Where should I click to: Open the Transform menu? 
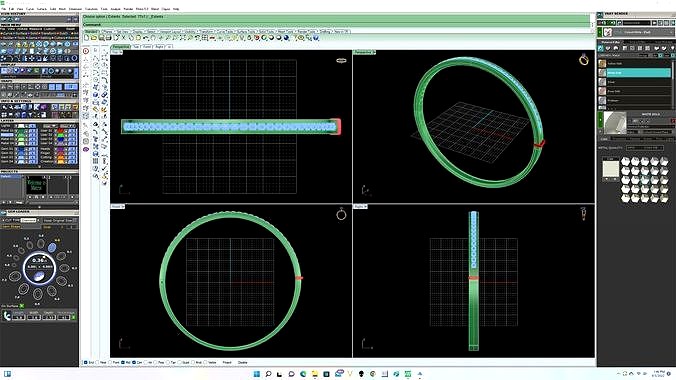(x=91, y=9)
